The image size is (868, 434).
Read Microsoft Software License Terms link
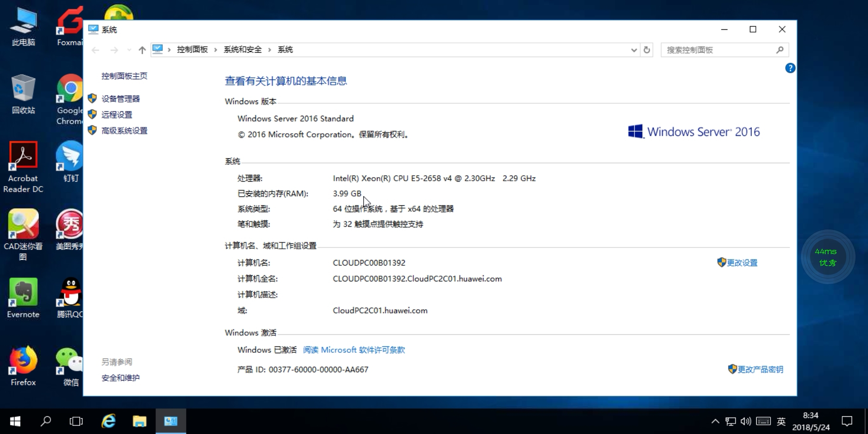click(354, 350)
